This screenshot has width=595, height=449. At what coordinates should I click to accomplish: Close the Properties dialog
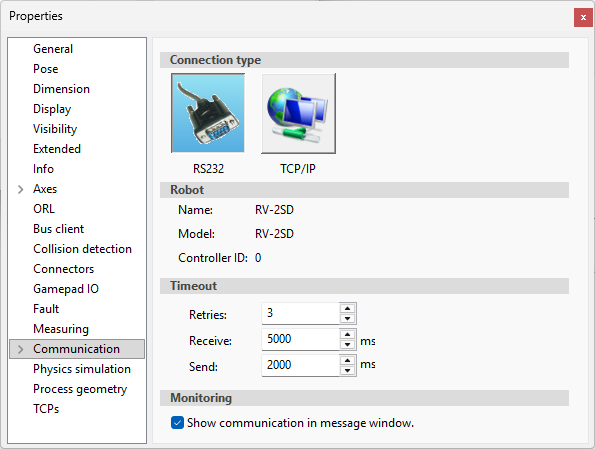[583, 17]
